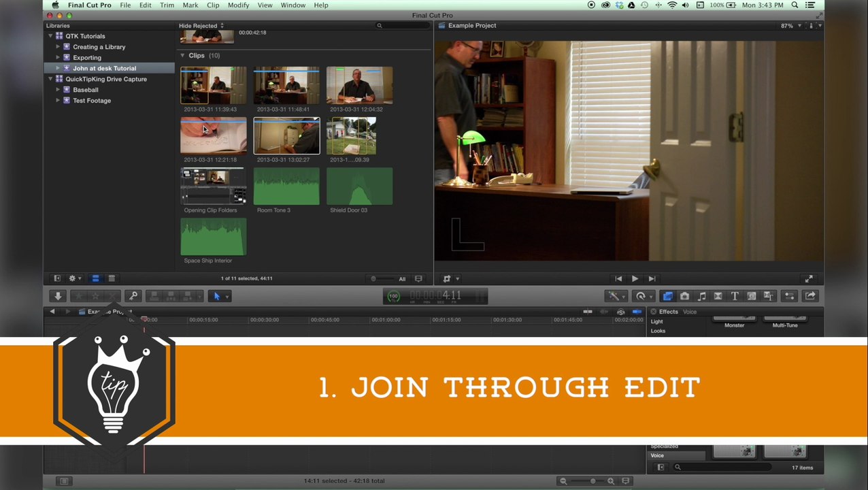Go to previous edit in viewer

coord(618,278)
